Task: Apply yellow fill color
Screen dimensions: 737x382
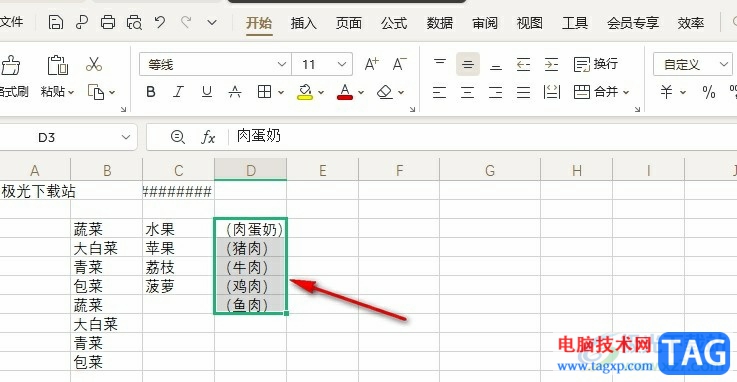Action: (305, 92)
